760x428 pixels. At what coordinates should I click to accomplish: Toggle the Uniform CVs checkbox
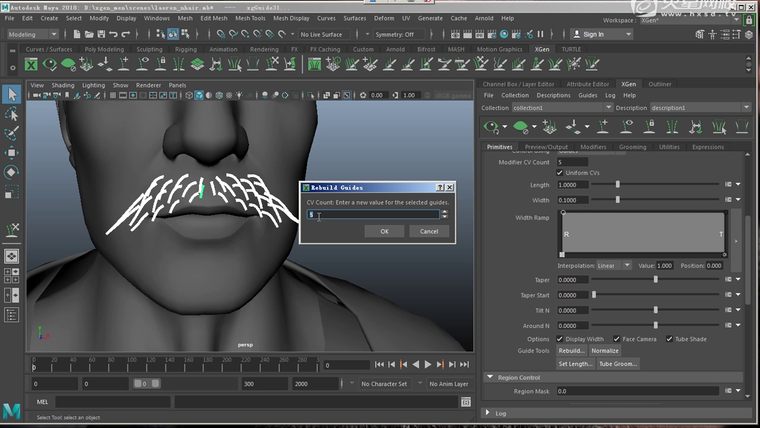[560, 173]
